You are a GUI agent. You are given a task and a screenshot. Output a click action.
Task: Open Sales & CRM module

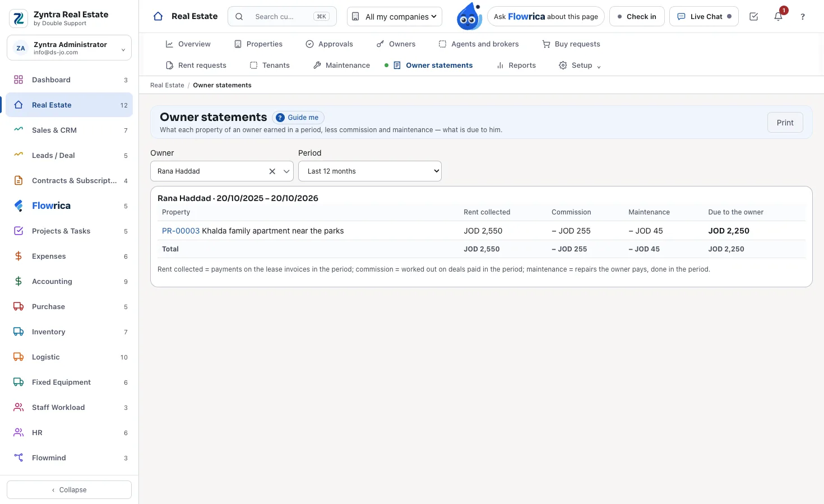(x=70, y=130)
